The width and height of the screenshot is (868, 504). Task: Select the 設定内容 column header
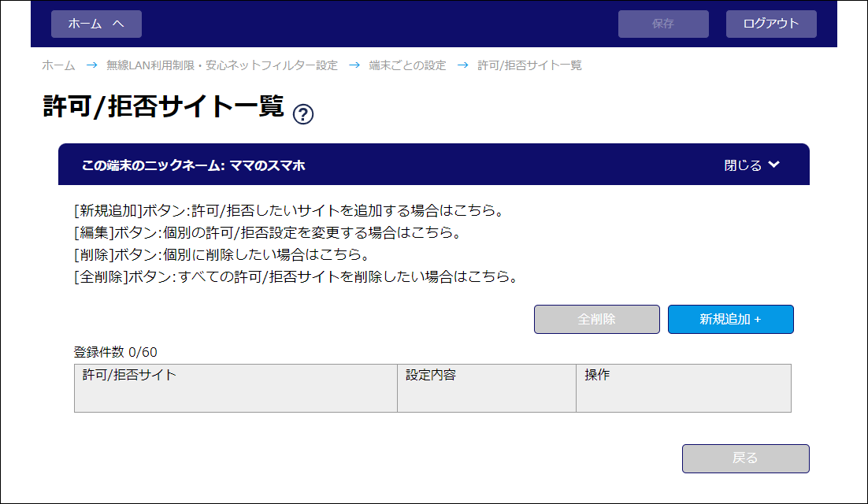pos(431,376)
